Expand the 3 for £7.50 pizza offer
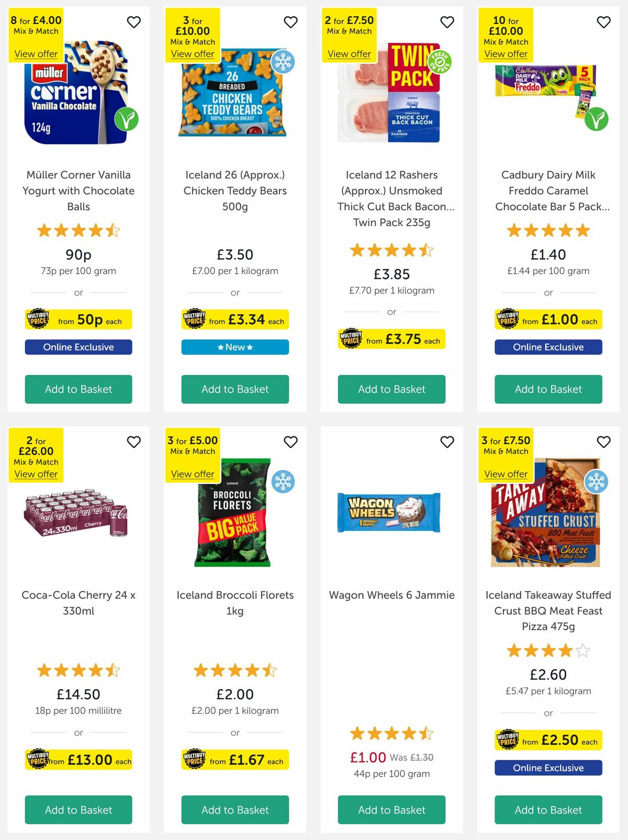This screenshot has width=628, height=840. (506, 473)
